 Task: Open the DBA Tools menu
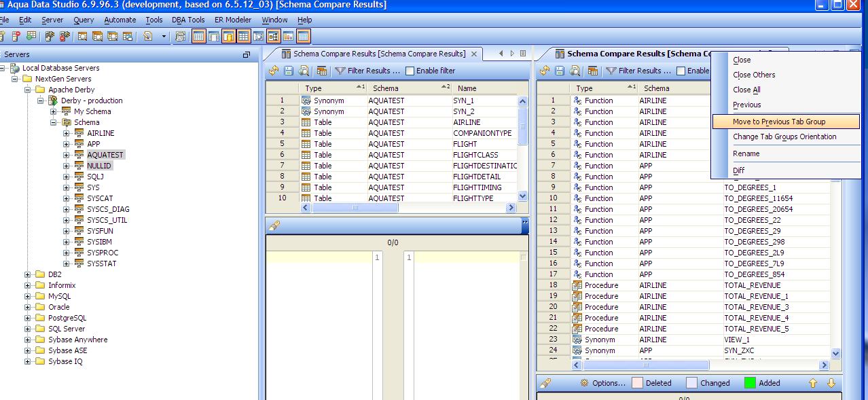[188, 20]
